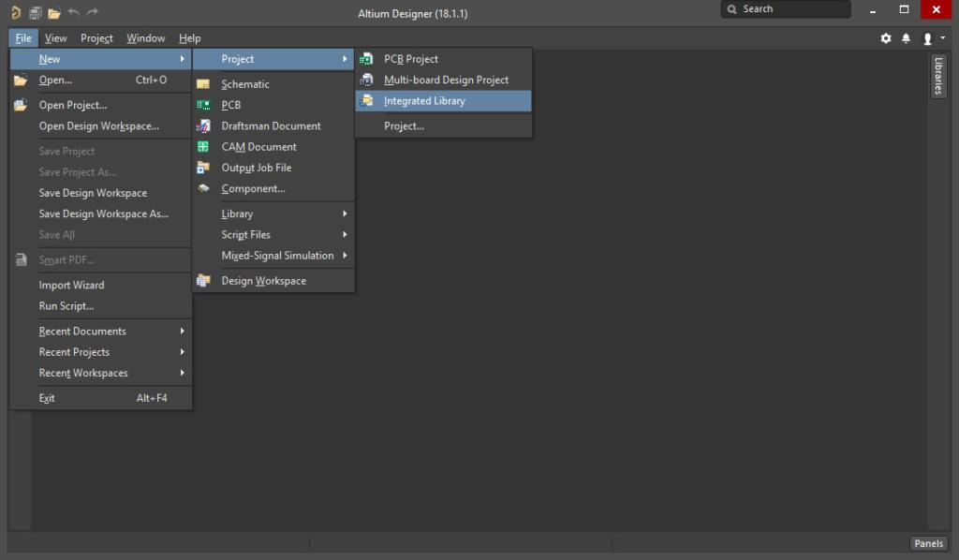Choose Open Project... entry
The width and height of the screenshot is (959, 560).
pos(101,105)
